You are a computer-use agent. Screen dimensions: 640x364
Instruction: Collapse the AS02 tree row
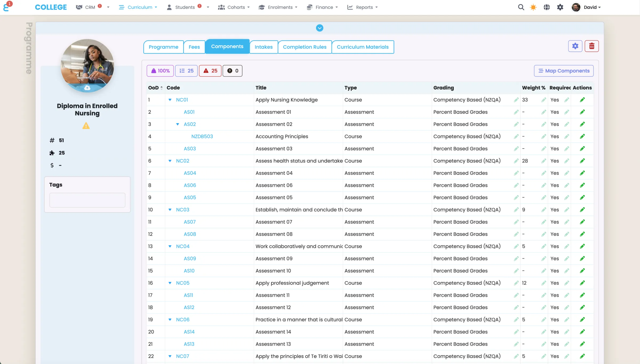(x=178, y=124)
